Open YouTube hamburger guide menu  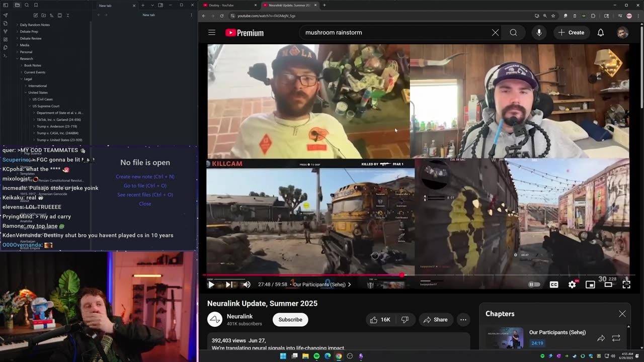[212, 33]
